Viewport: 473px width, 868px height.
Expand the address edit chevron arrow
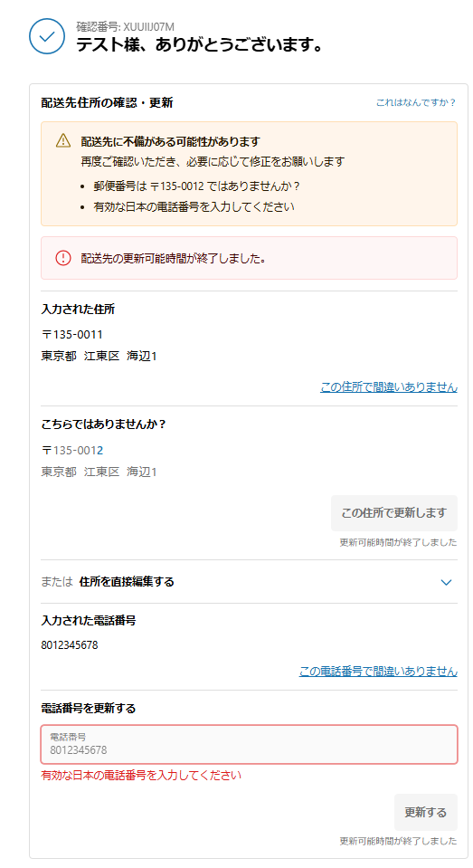(446, 582)
